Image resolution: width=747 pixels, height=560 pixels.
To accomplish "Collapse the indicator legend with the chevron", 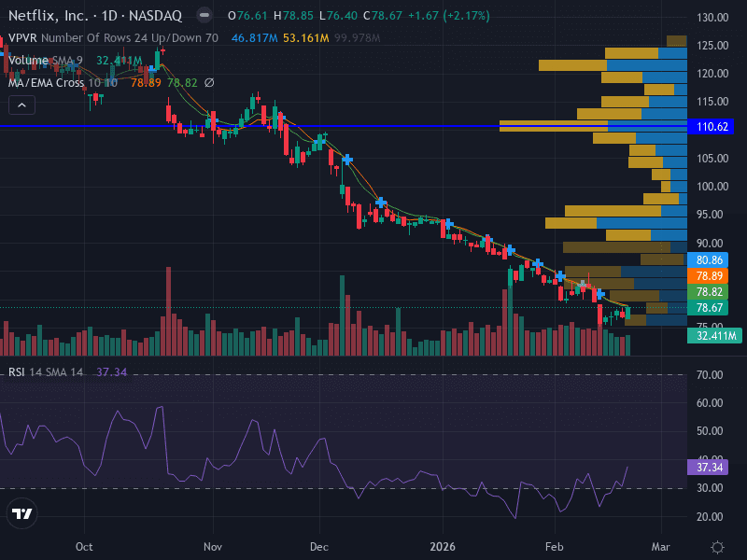I will [x=21, y=105].
